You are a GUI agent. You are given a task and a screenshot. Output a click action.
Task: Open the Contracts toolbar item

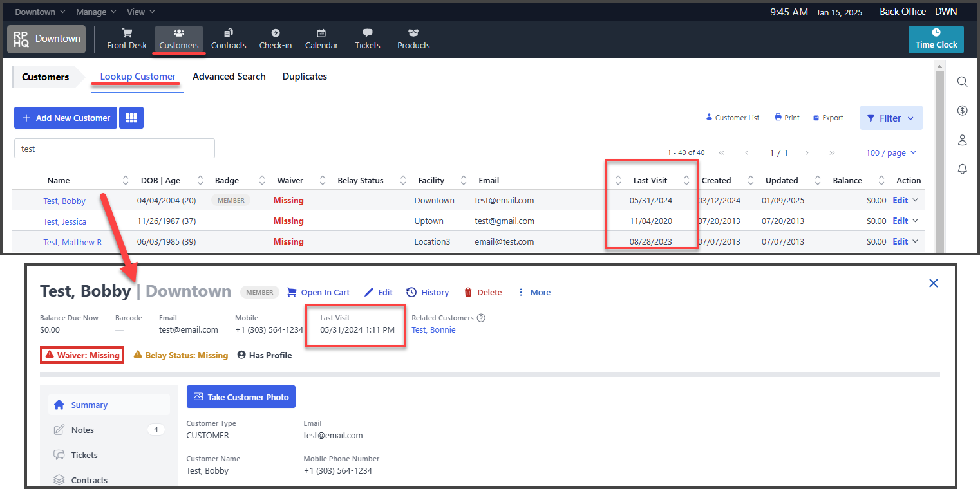tap(229, 39)
